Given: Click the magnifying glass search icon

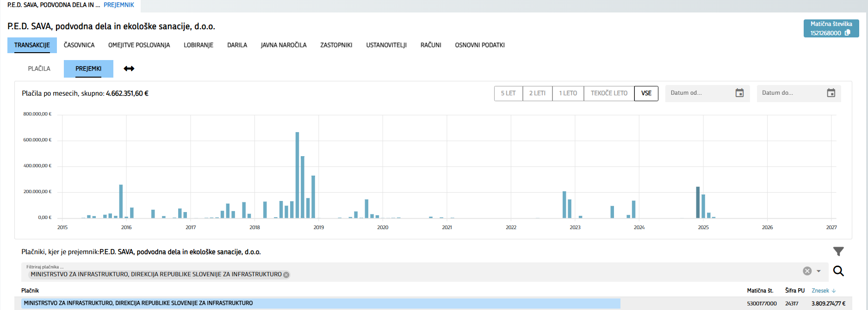Looking at the screenshot, I should coord(838,271).
